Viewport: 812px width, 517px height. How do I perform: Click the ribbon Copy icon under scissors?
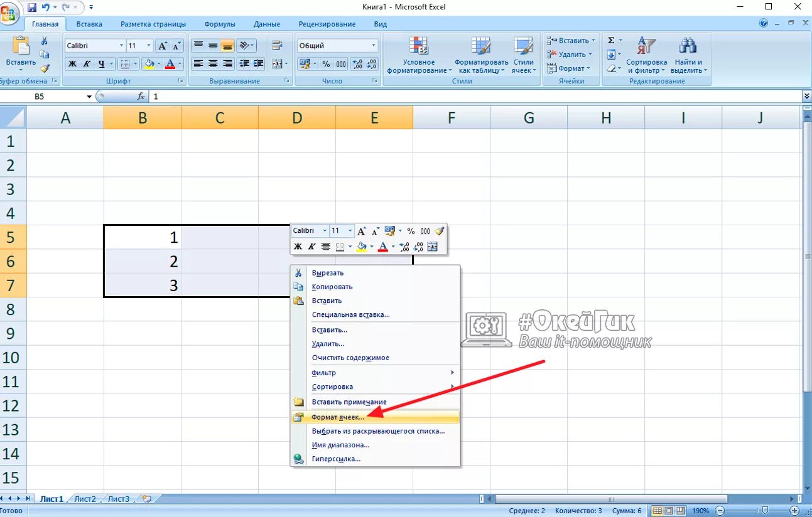(45, 55)
